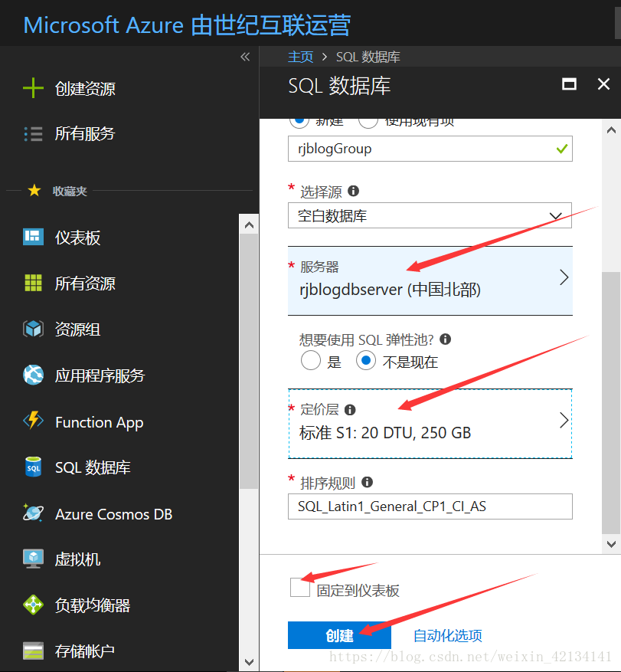Go to 所有资源 in the sidebar
Image resolution: width=621 pixels, height=672 pixels.
[x=85, y=284]
